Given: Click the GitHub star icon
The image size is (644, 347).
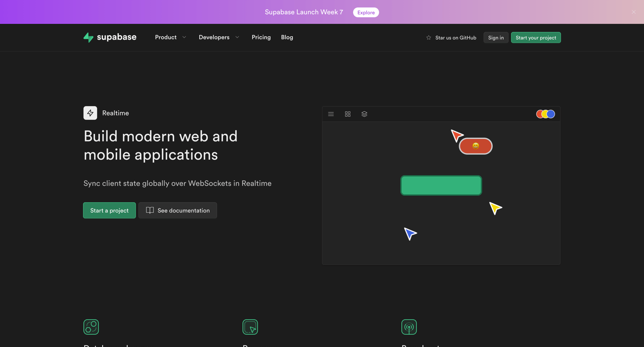Looking at the screenshot, I should coord(428,38).
